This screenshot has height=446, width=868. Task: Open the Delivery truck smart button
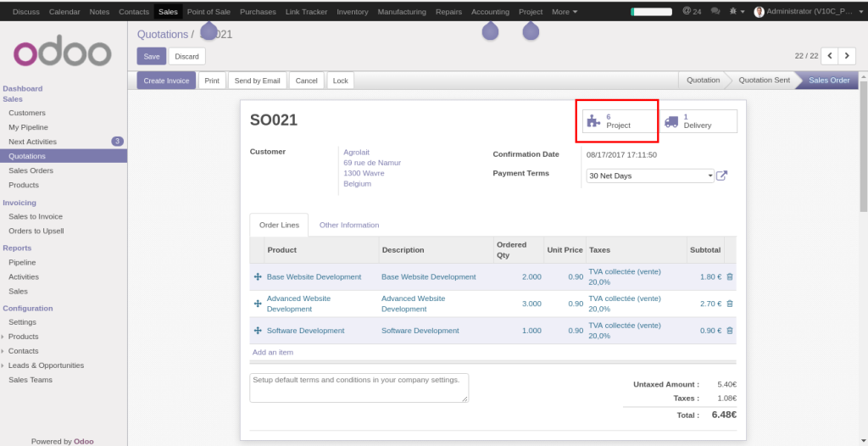pos(698,121)
